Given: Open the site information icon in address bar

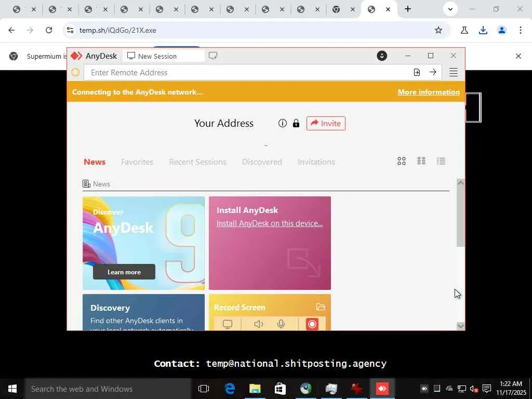Looking at the screenshot, I should [x=70, y=30].
